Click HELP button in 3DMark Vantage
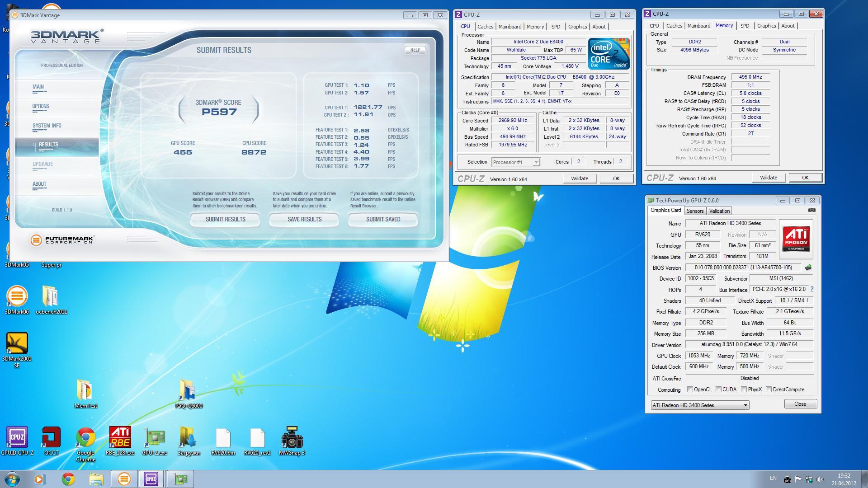The image size is (868, 488). click(415, 50)
